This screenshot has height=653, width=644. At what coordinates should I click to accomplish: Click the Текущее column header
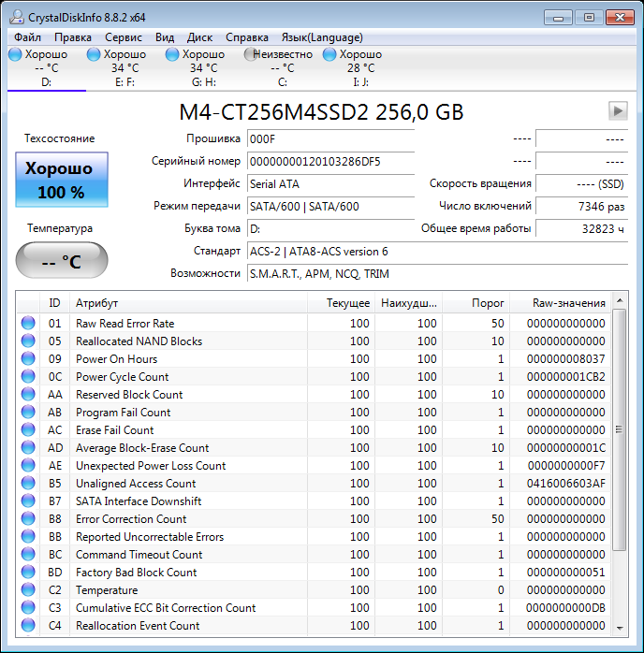point(341,303)
